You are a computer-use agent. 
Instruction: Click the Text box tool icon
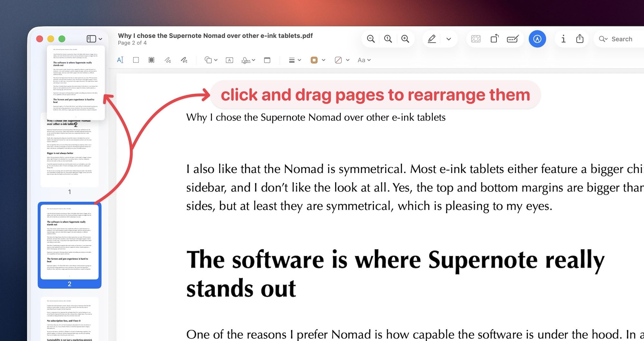(229, 60)
